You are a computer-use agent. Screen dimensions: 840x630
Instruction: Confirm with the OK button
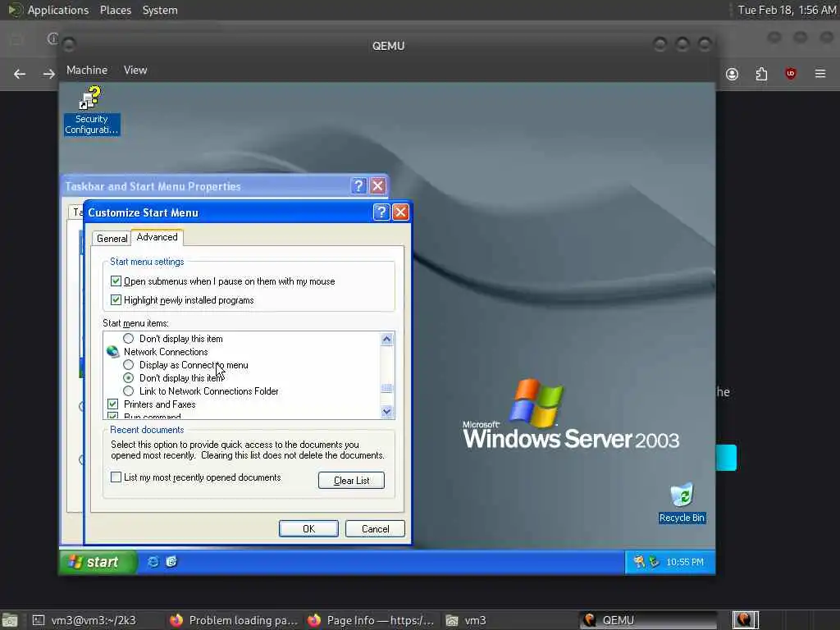point(308,529)
